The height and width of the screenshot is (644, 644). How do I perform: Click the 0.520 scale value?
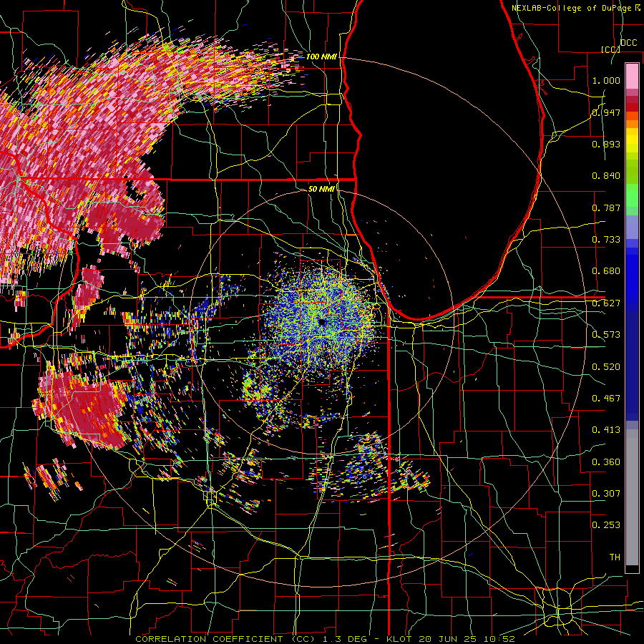point(606,367)
